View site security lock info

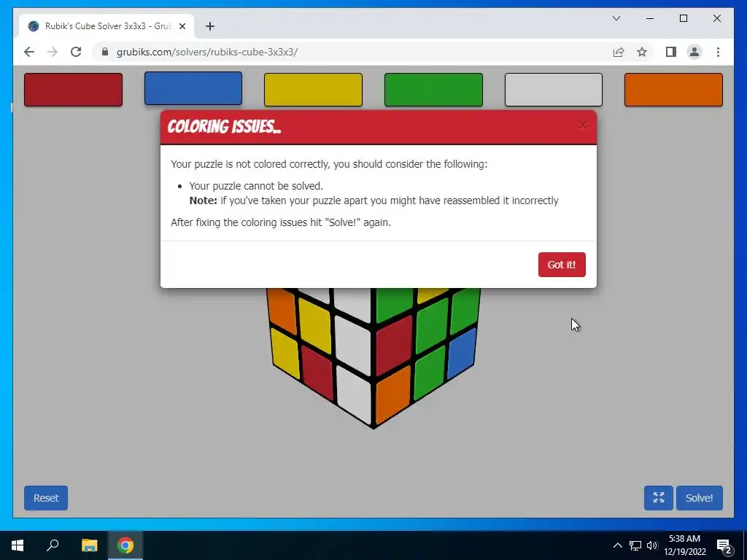tap(105, 52)
